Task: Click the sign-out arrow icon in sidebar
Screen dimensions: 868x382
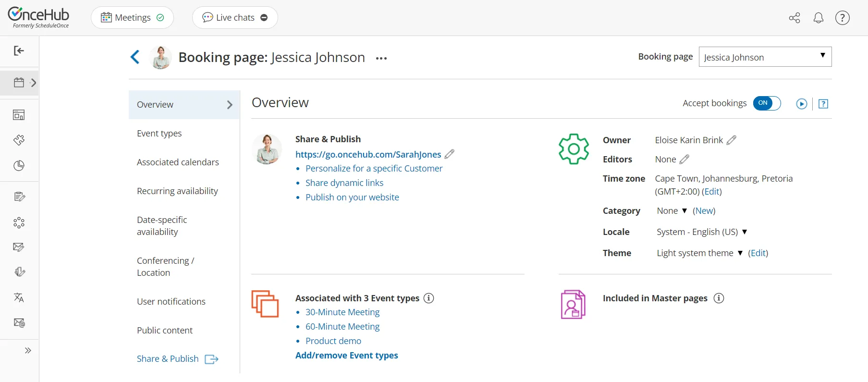Action: pyautogui.click(x=19, y=51)
